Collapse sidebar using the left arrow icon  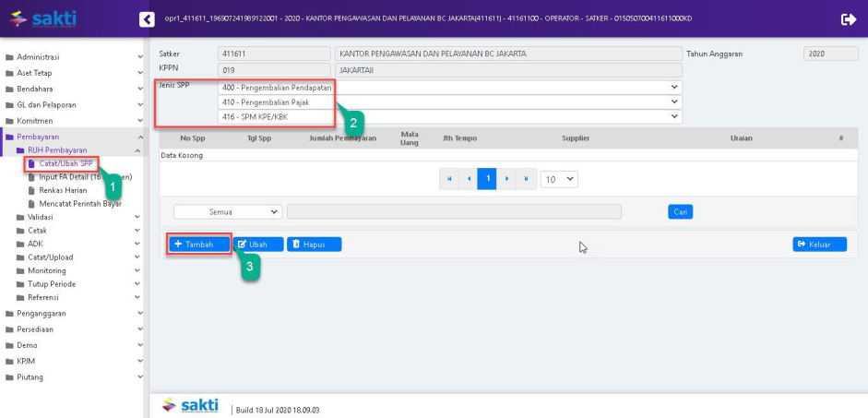[x=147, y=19]
